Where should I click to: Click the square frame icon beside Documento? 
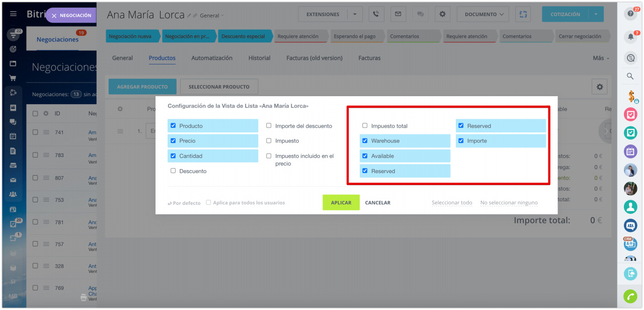523,14
